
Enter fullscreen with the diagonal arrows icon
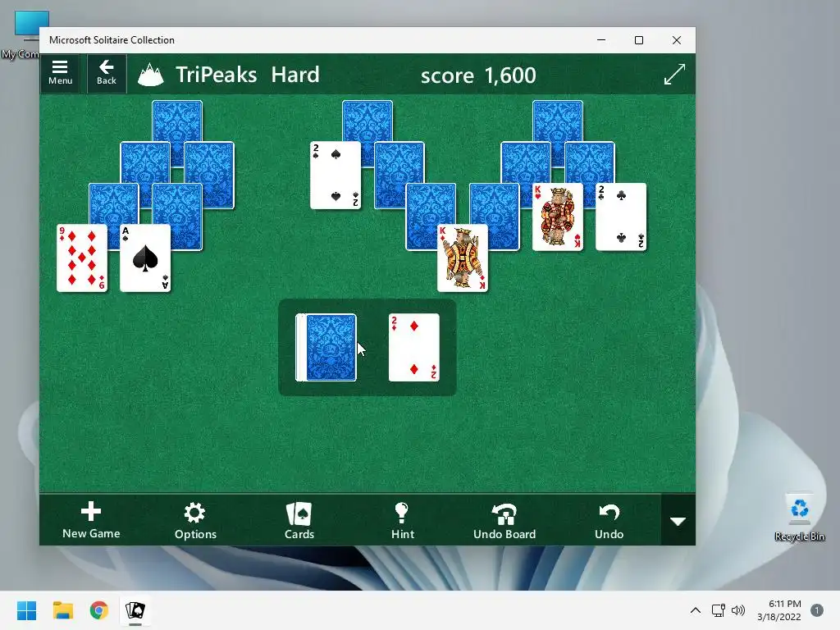pos(674,75)
